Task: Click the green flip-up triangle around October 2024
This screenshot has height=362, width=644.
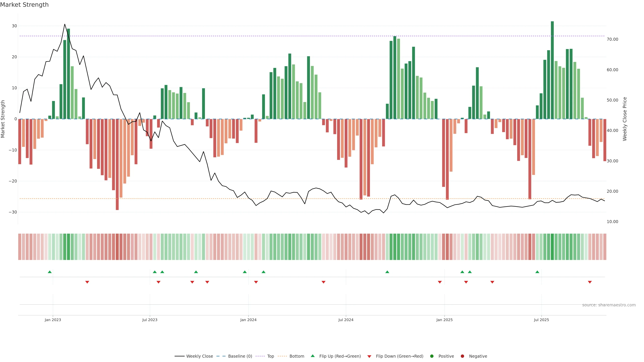Action: pyautogui.click(x=387, y=272)
